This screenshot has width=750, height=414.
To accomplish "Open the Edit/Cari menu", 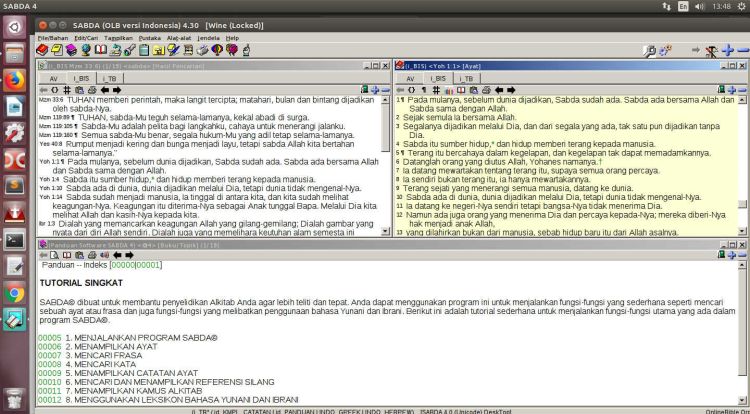I will point(86,38).
